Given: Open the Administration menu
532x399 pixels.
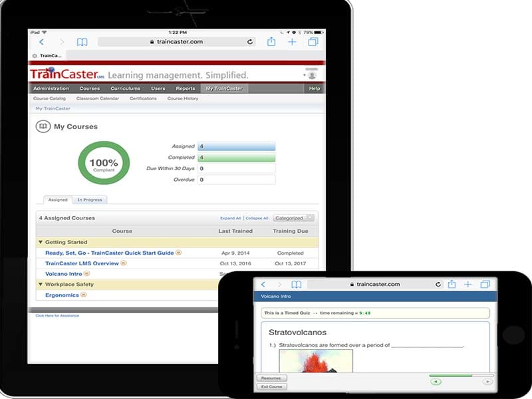Looking at the screenshot, I should pos(51,88).
